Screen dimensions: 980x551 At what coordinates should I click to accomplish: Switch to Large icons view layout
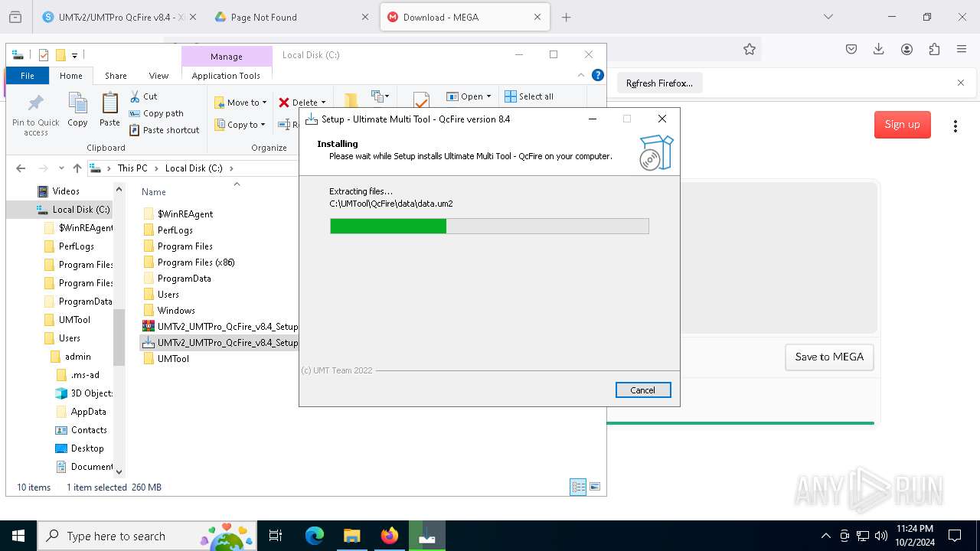tap(595, 487)
